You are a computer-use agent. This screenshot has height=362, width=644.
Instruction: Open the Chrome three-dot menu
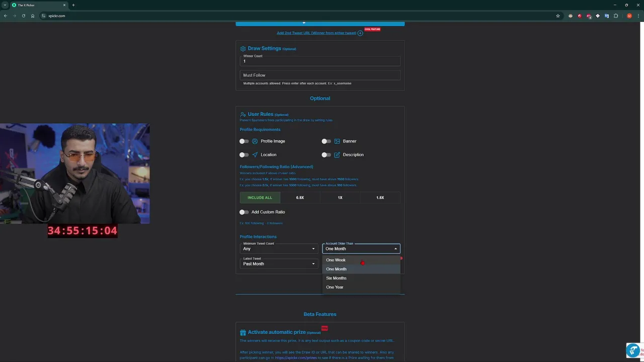click(638, 16)
